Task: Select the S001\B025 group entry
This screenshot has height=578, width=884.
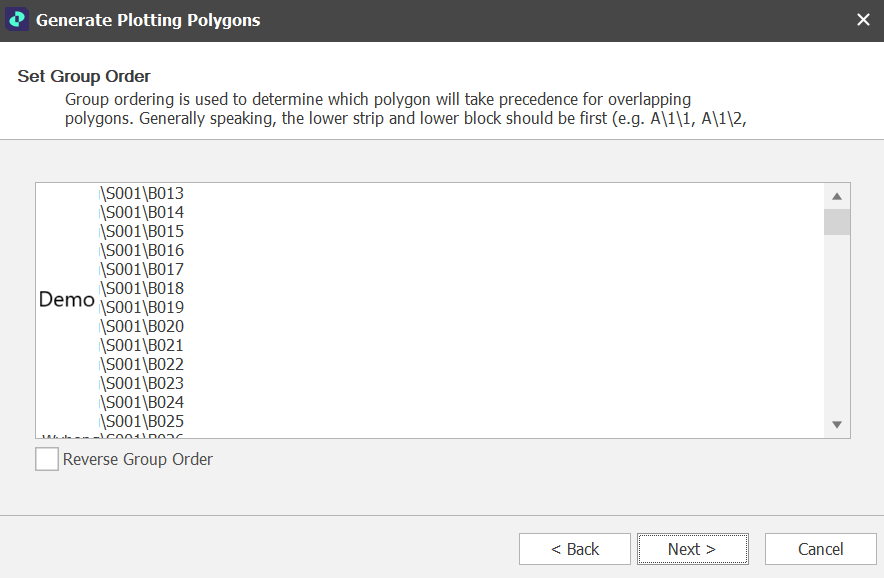Action: 142,421
